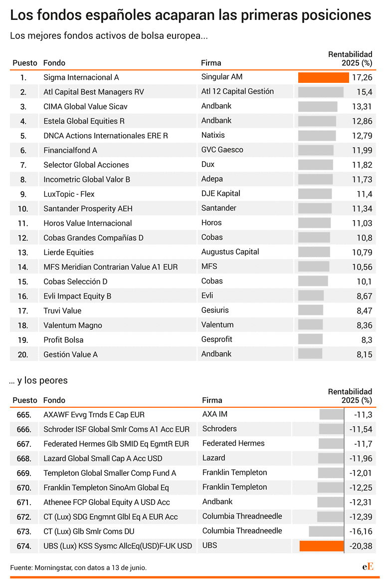
Task: Click the Rentabilidad 2025 (%) header of top table
Action: tap(350, 58)
